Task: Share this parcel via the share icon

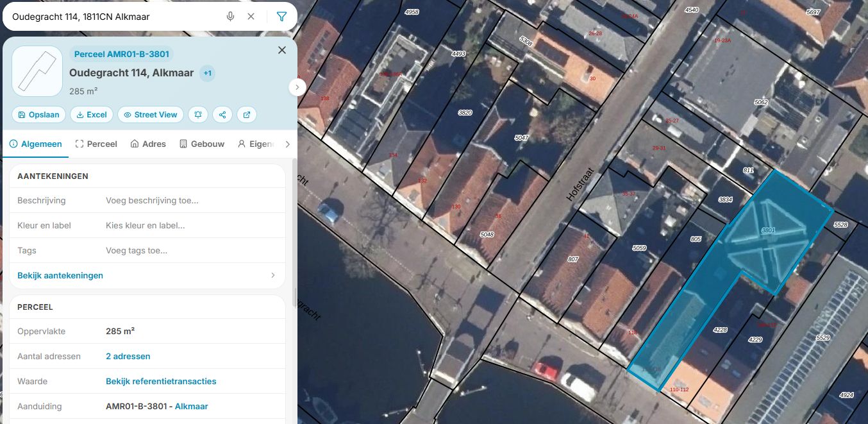Action: [222, 115]
